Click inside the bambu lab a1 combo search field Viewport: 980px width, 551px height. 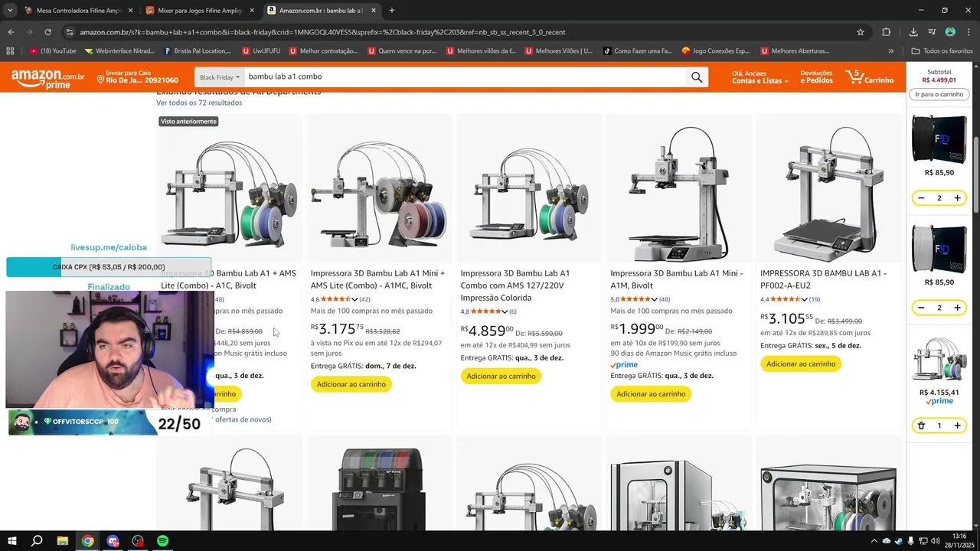click(465, 77)
